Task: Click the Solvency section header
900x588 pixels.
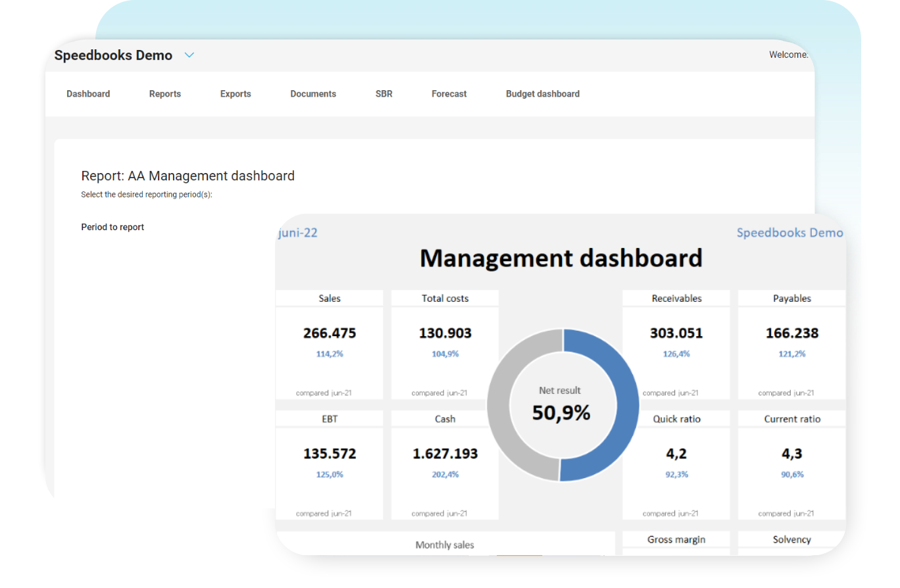Action: tap(792, 539)
